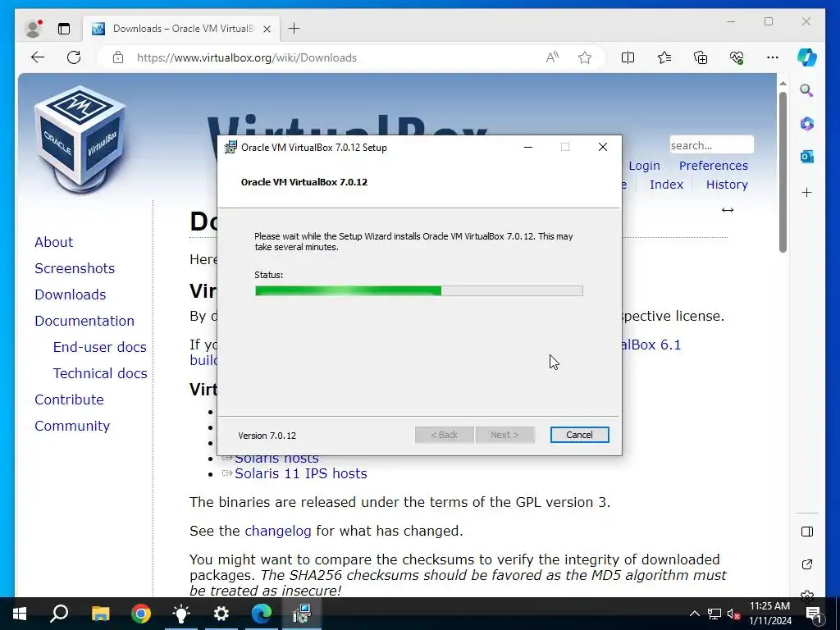The image size is (840, 630).
Task: Open the End-user docs link
Action: tap(99, 347)
